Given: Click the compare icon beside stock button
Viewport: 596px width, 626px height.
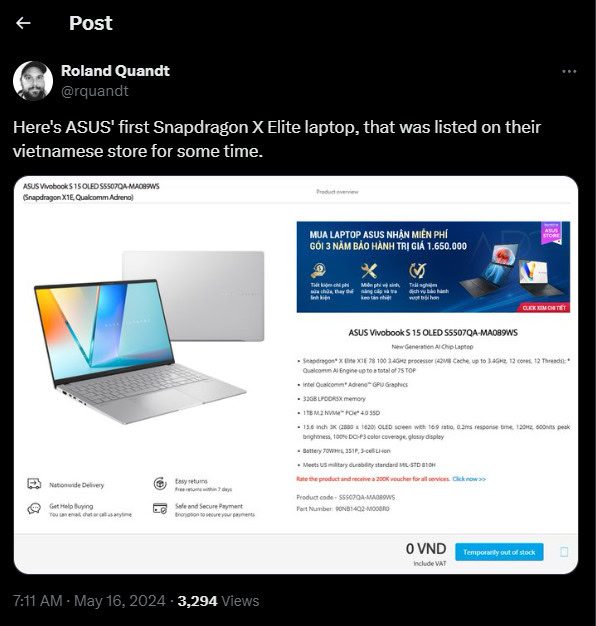Looking at the screenshot, I should point(564,552).
